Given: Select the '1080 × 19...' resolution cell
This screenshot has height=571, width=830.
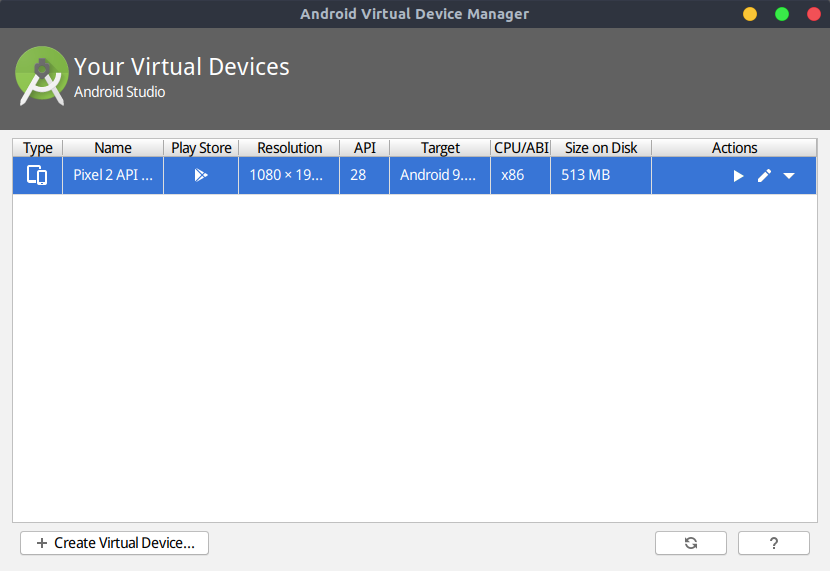Looking at the screenshot, I should pos(289,175).
